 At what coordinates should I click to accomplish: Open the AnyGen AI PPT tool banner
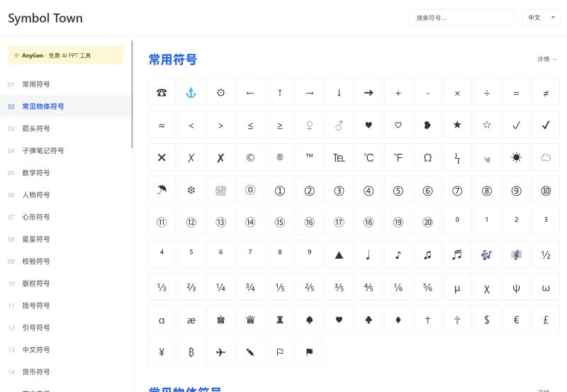click(x=65, y=55)
